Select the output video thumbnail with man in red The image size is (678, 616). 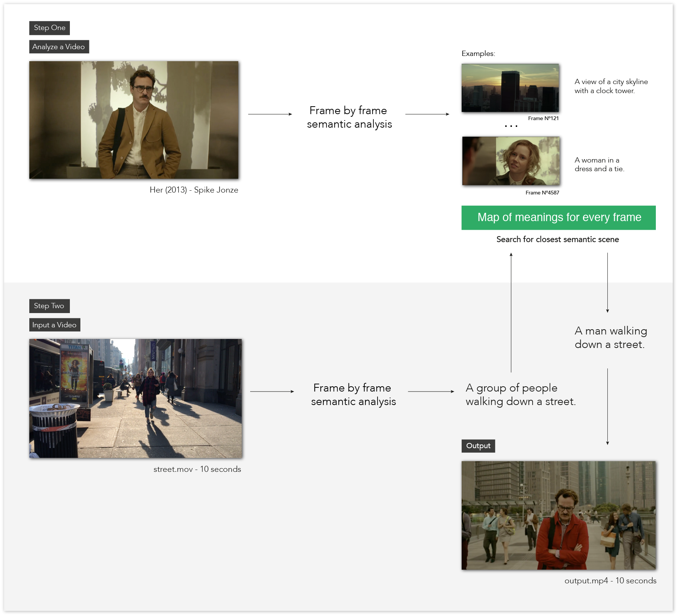(x=559, y=515)
